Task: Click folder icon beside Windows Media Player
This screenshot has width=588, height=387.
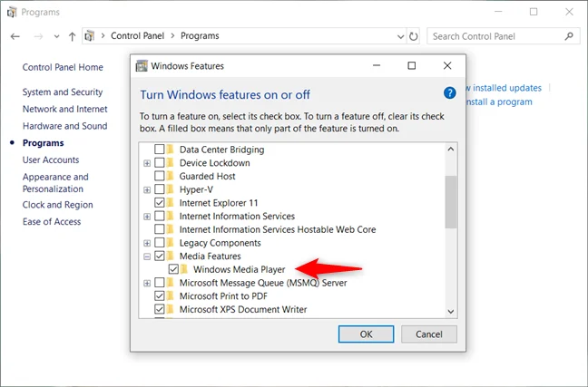Action: point(183,269)
